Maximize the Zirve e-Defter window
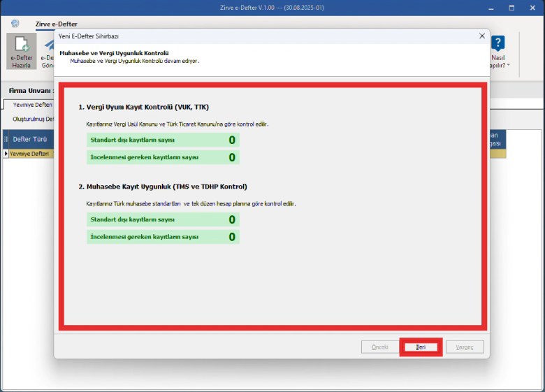 click(x=511, y=8)
